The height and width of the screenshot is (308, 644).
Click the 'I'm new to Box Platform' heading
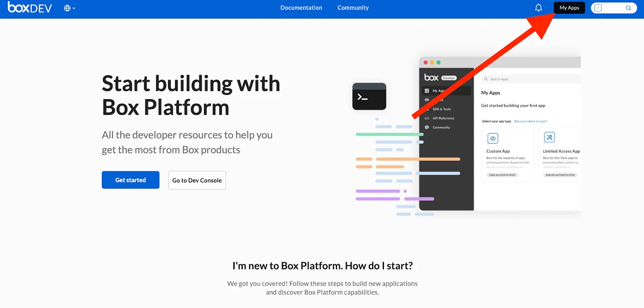(322, 266)
